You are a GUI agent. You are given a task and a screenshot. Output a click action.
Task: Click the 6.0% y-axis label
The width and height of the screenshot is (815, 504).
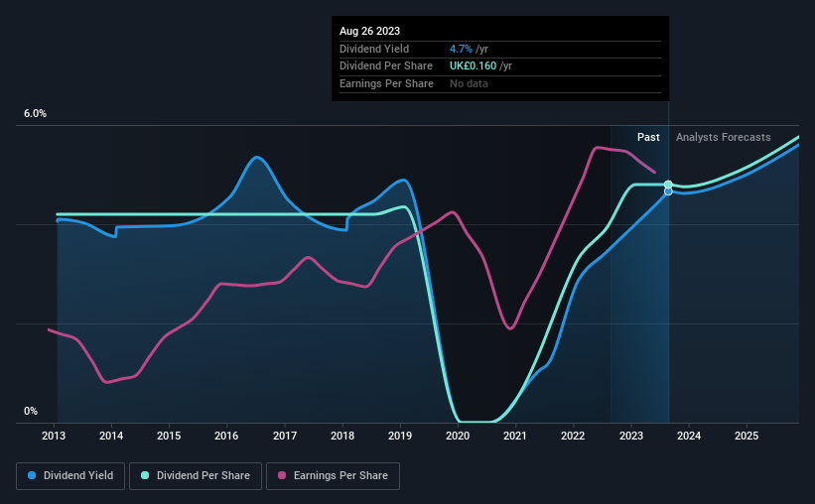click(36, 114)
